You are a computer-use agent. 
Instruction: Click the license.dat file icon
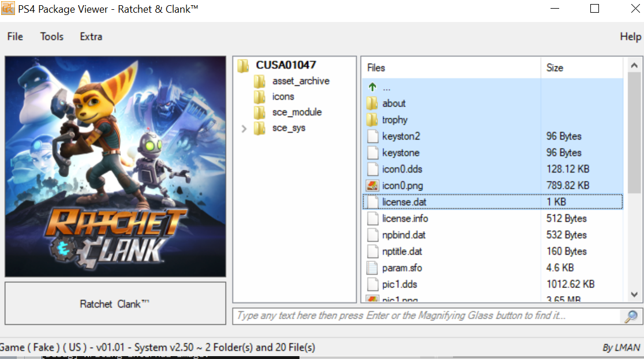373,201
